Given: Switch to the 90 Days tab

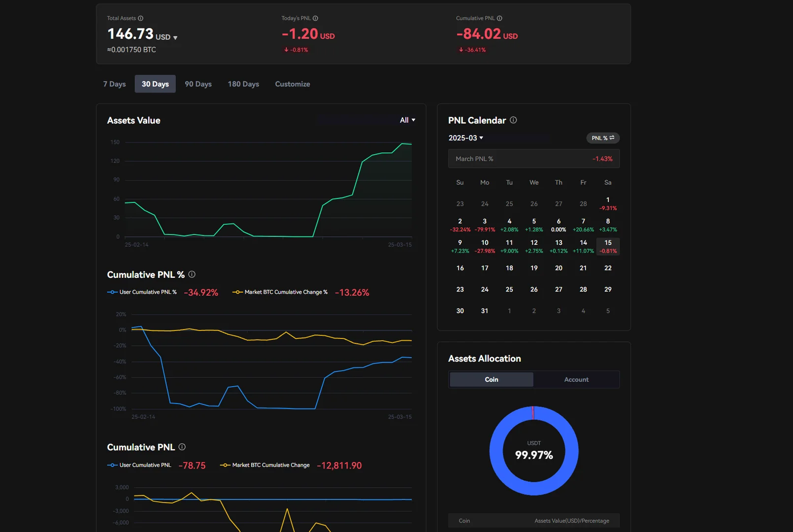Looking at the screenshot, I should pyautogui.click(x=198, y=84).
